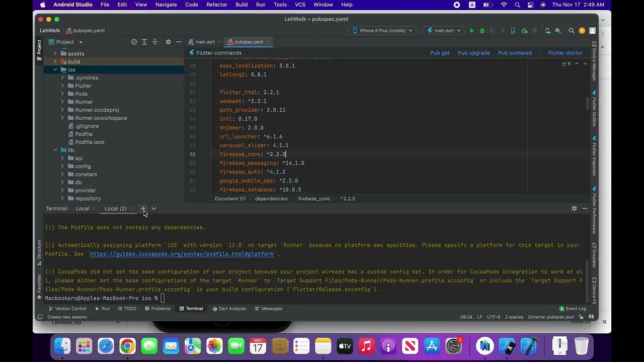Open the Refactor menu
This screenshot has height=362, width=644.
coord(217,5)
